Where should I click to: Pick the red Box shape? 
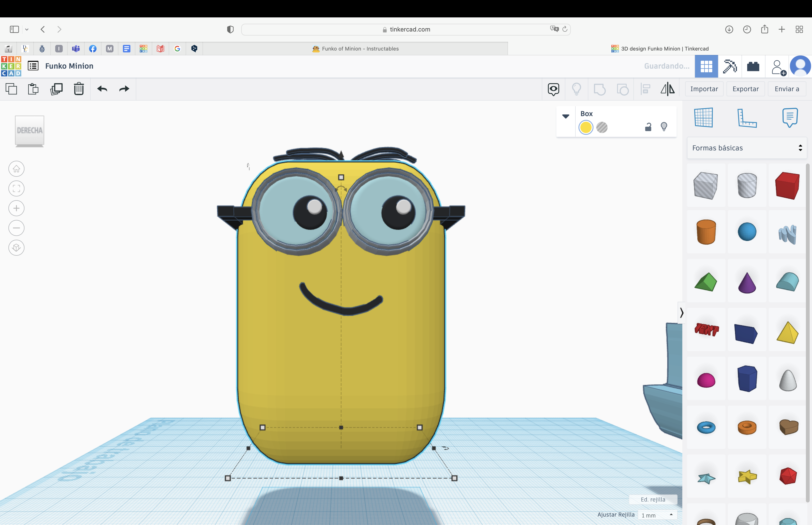787,185
